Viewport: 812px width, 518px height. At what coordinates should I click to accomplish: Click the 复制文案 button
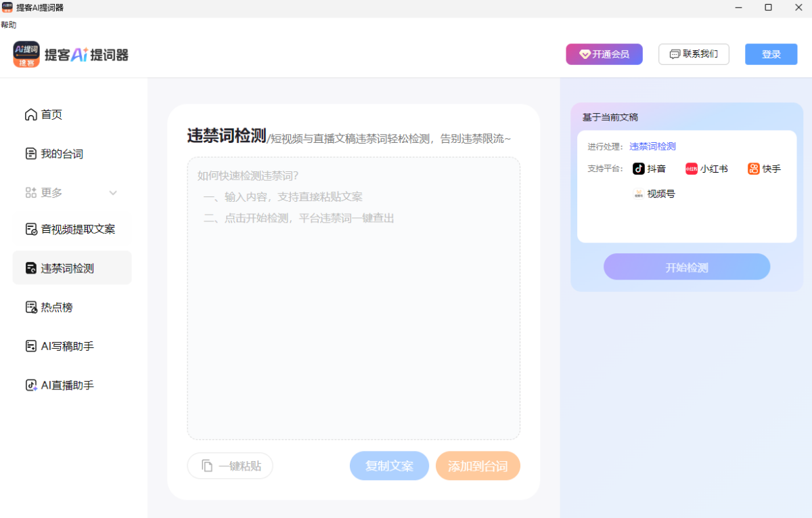coord(389,466)
